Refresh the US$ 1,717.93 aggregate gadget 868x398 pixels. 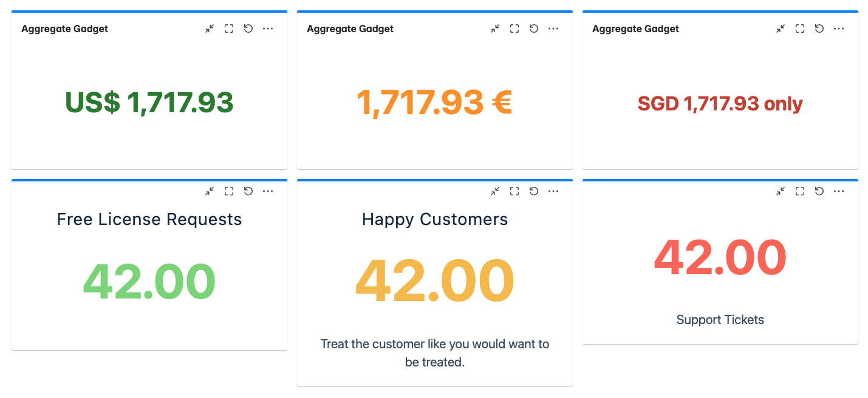tap(248, 29)
